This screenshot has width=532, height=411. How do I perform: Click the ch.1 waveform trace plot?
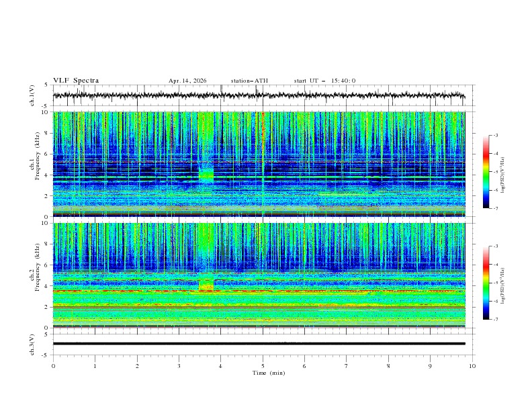pyautogui.click(x=259, y=95)
